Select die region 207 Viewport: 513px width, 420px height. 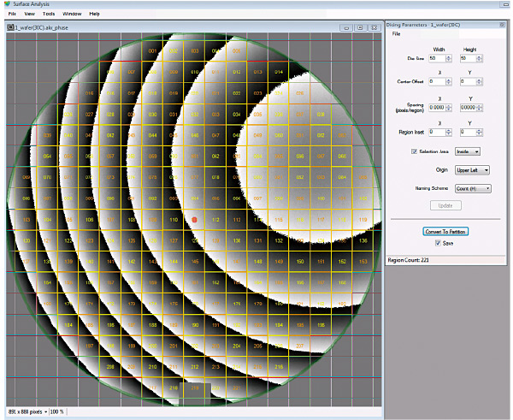tap(300, 346)
